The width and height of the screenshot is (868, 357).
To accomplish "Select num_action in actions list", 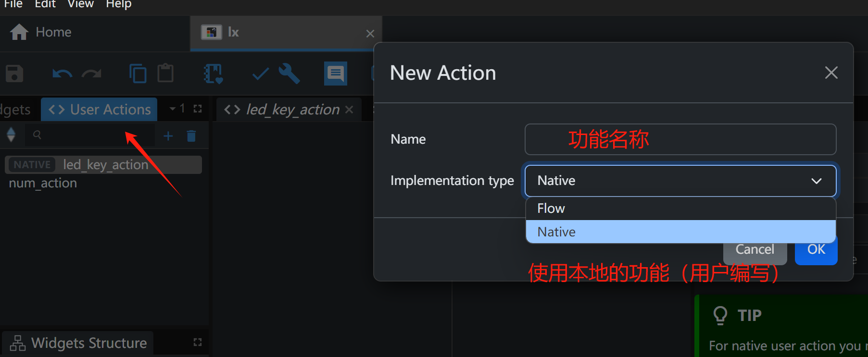I will pyautogui.click(x=43, y=183).
